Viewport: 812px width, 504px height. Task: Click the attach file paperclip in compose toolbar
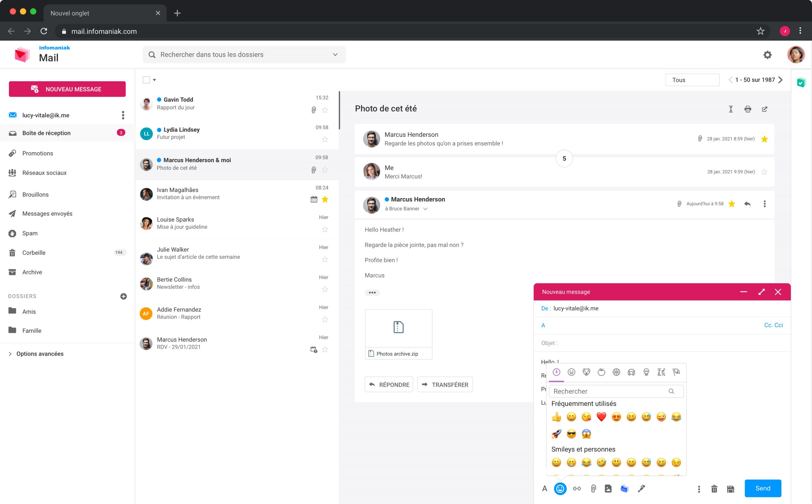pos(593,489)
